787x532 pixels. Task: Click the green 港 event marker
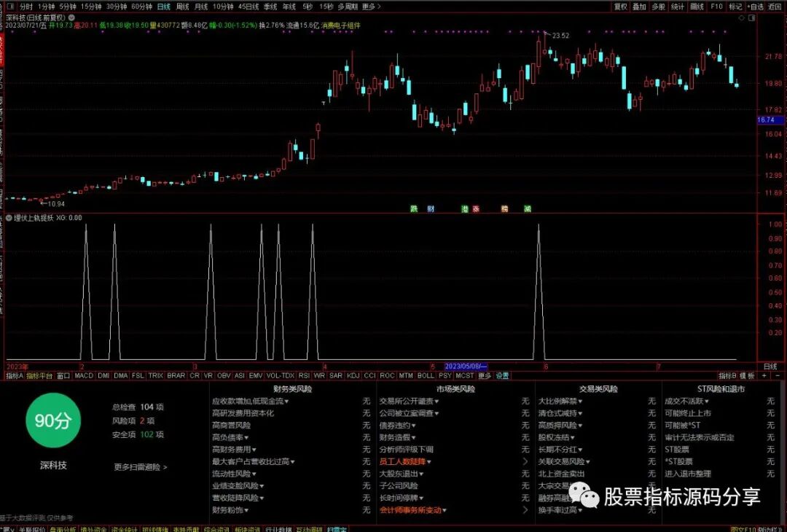pyautogui.click(x=465, y=208)
